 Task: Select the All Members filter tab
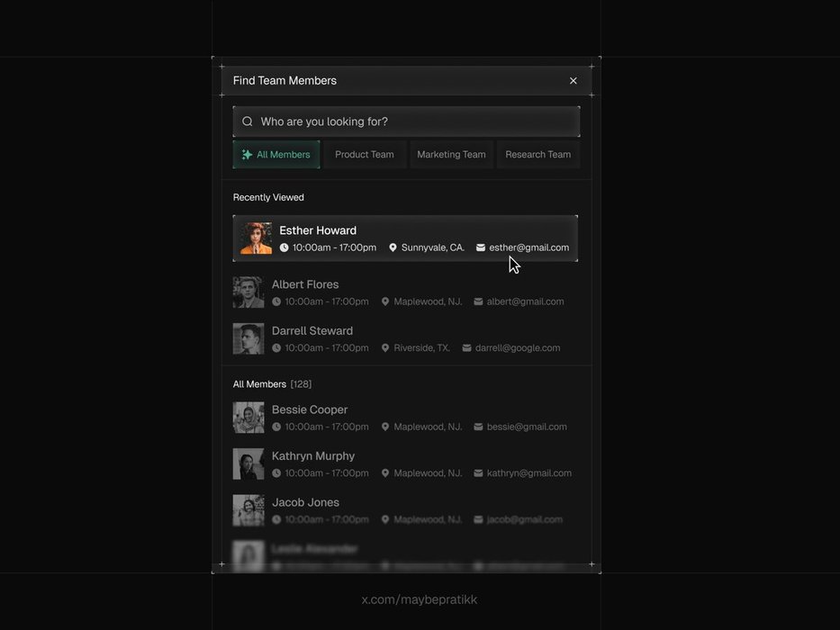point(276,155)
